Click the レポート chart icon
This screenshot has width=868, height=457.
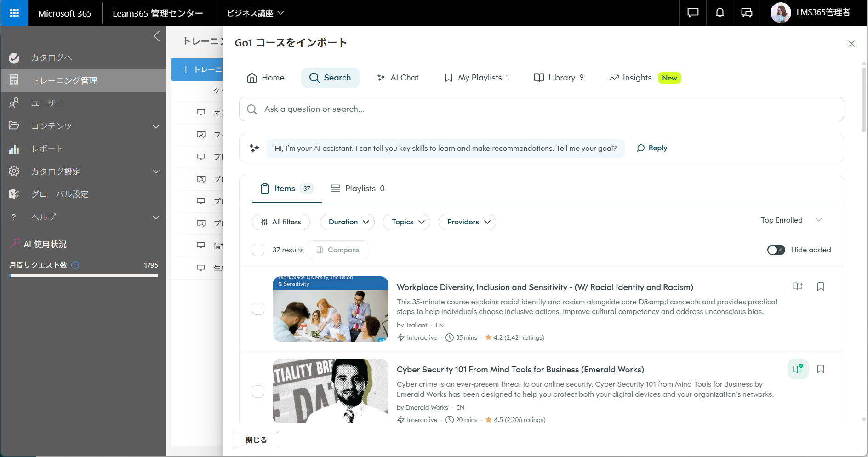[14, 149]
